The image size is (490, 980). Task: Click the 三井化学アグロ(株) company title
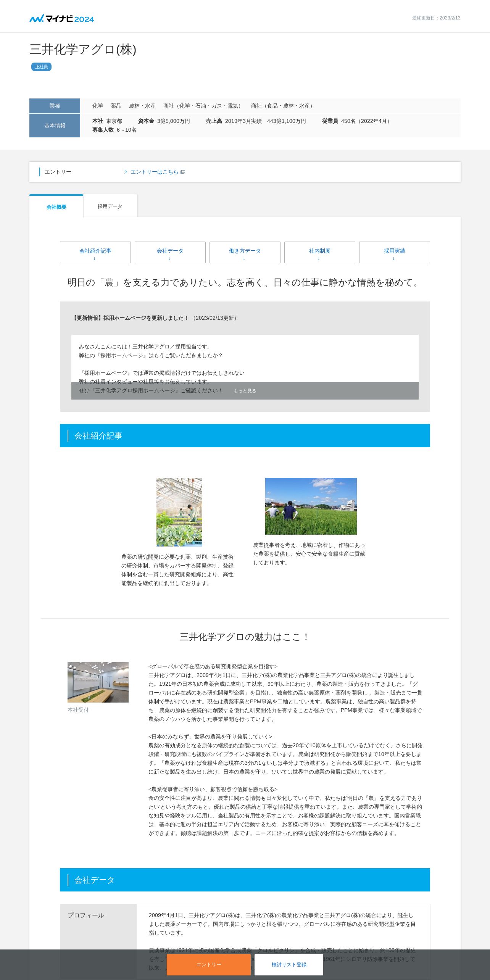click(x=83, y=49)
